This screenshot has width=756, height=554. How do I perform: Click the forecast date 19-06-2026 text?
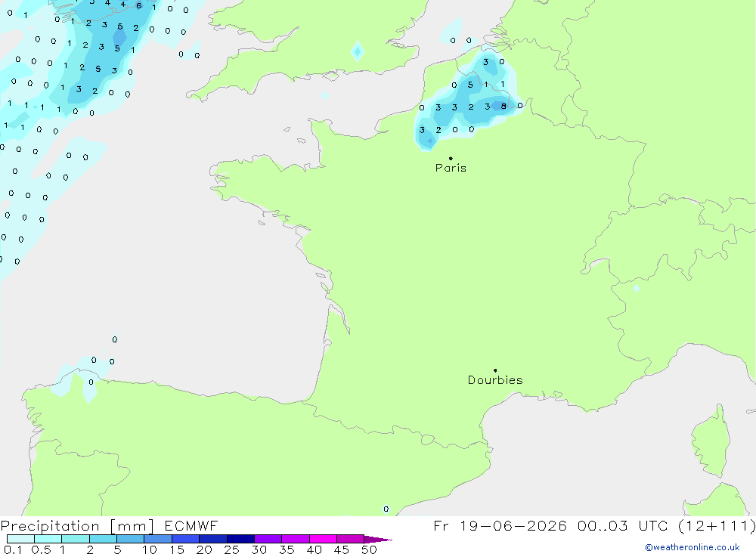tap(513, 526)
